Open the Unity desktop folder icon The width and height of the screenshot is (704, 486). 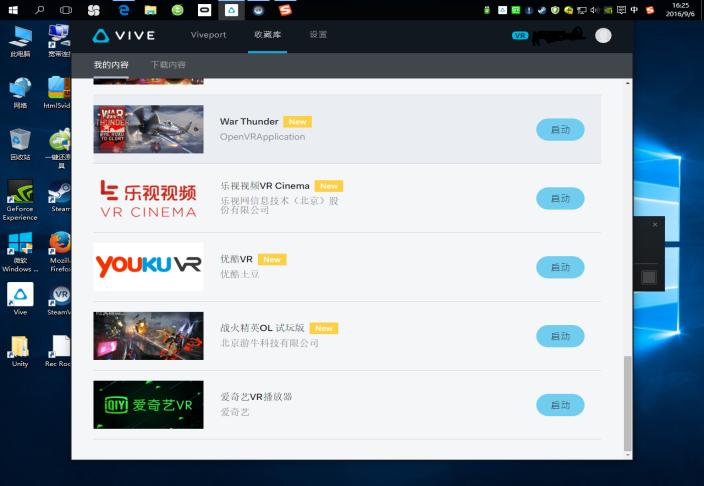click(x=20, y=352)
